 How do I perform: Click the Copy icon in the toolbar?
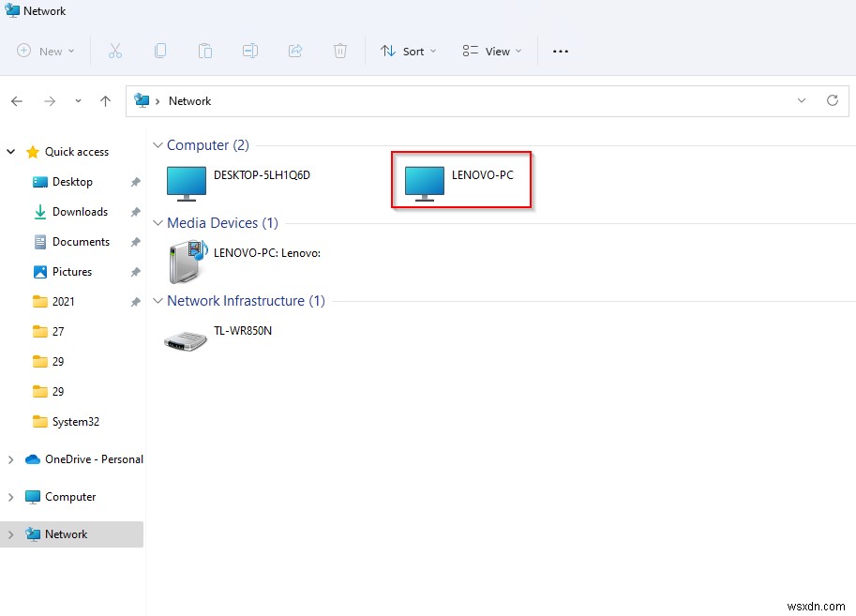coord(159,51)
